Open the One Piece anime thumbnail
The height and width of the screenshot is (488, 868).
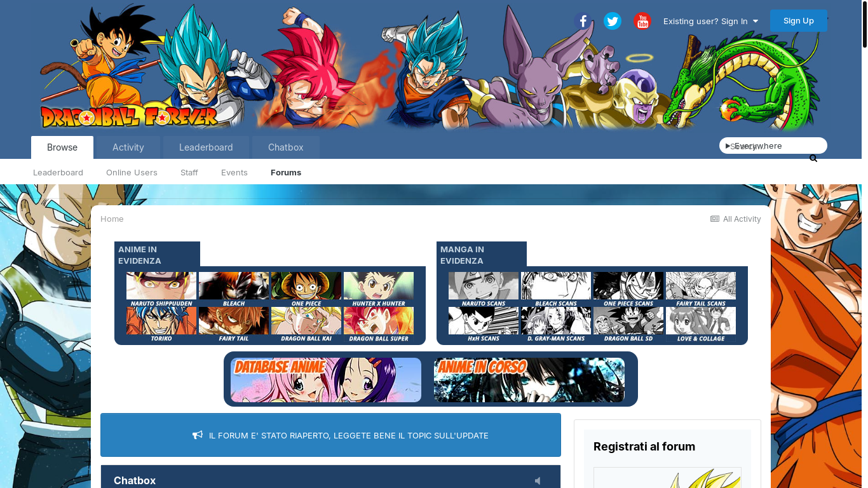[306, 290]
